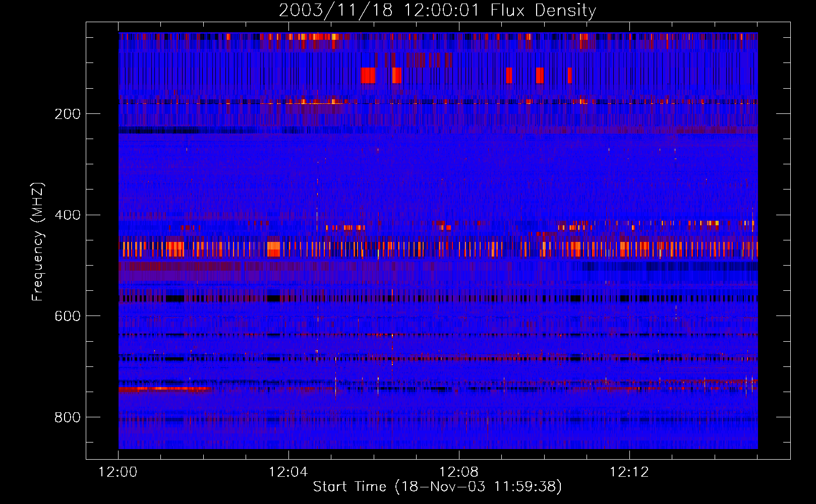Image resolution: width=816 pixels, height=504 pixels.
Task: Click the plot title '2003/11/18 12:00:01 Flux Density'
Action: click(x=437, y=10)
